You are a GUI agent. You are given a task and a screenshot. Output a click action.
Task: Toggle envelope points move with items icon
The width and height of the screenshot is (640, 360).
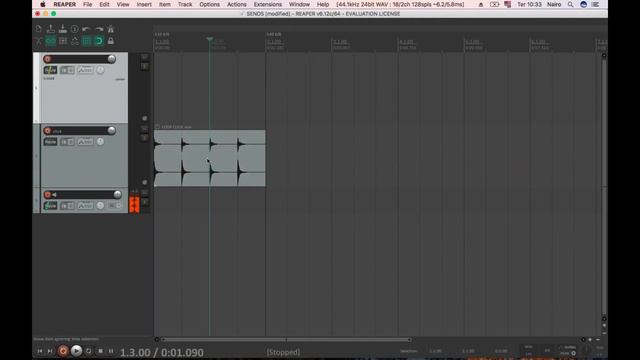coord(75,41)
